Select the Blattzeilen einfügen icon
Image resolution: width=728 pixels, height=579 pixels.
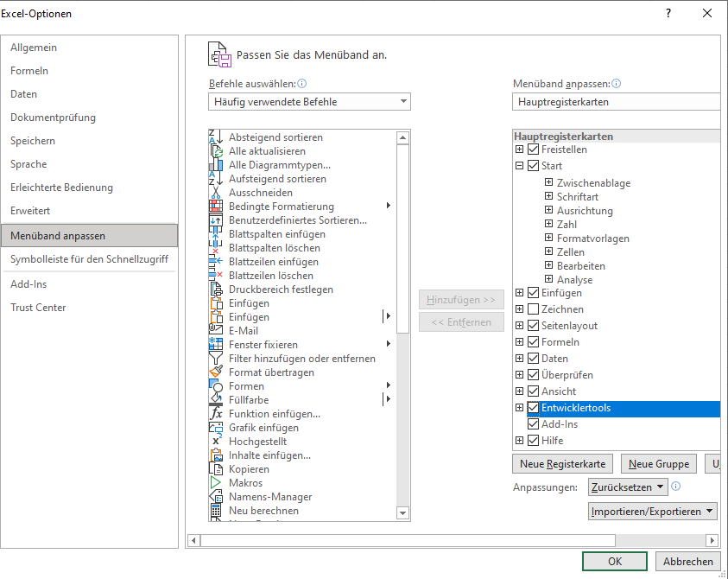click(x=216, y=262)
